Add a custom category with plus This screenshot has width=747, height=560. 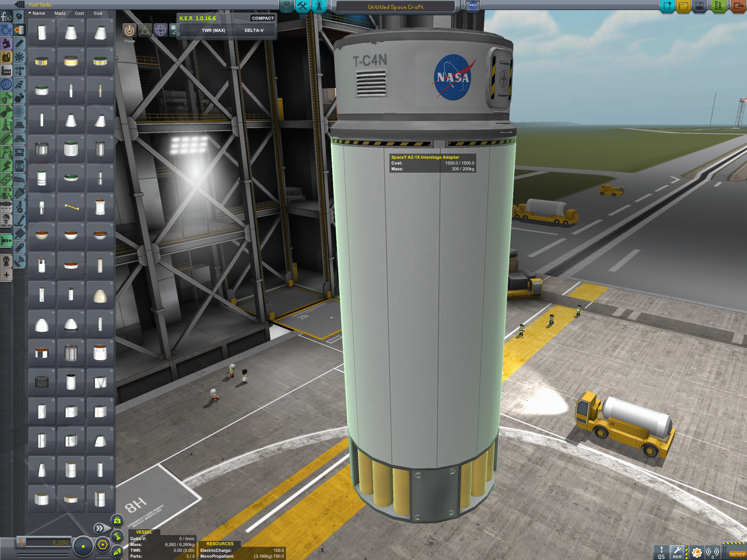click(x=6, y=275)
